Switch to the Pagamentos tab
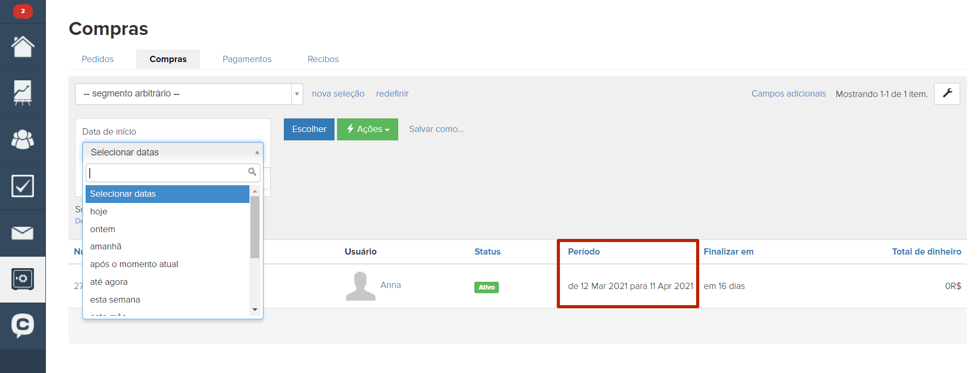The height and width of the screenshot is (373, 980). tap(247, 59)
